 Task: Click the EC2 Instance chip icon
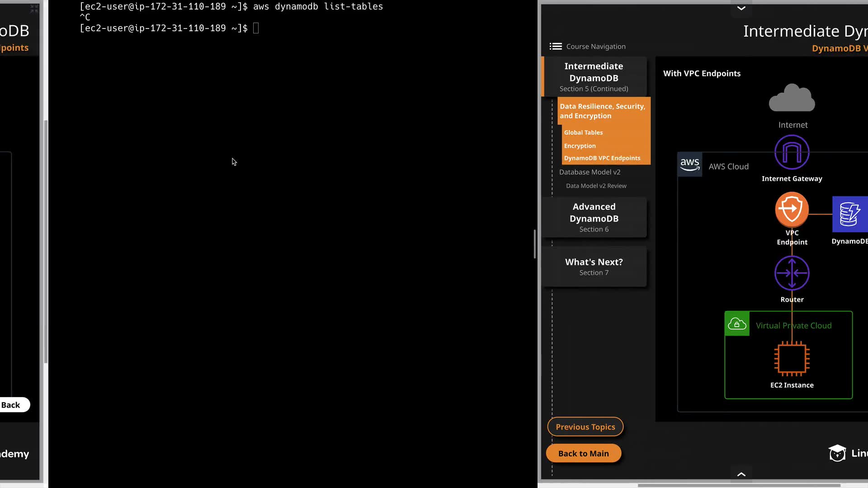[792, 359]
